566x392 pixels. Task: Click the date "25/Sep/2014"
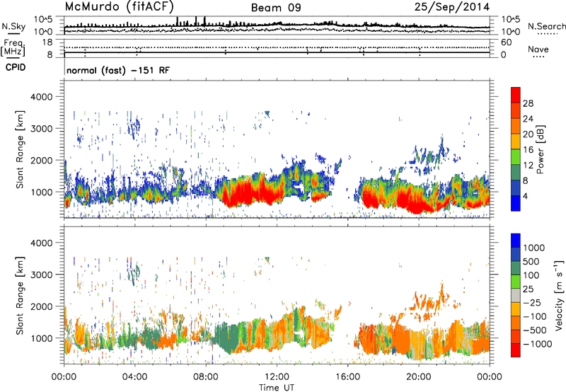[x=452, y=7]
